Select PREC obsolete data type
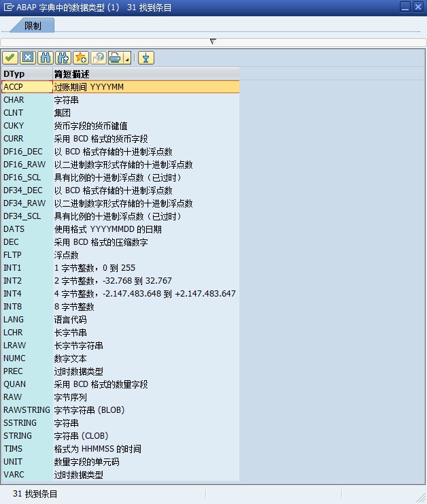This screenshot has width=427, height=504. pos(120,371)
